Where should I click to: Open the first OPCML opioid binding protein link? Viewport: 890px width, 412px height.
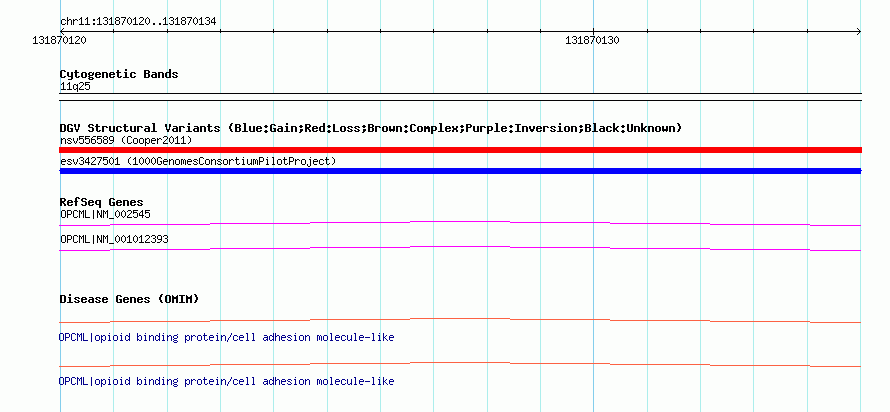point(226,338)
